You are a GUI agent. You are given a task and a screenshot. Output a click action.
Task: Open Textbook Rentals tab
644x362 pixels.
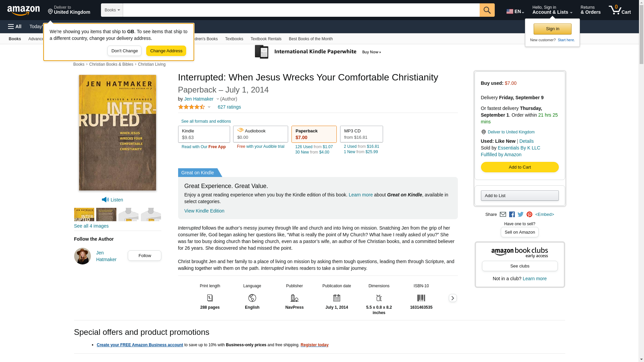266,39
